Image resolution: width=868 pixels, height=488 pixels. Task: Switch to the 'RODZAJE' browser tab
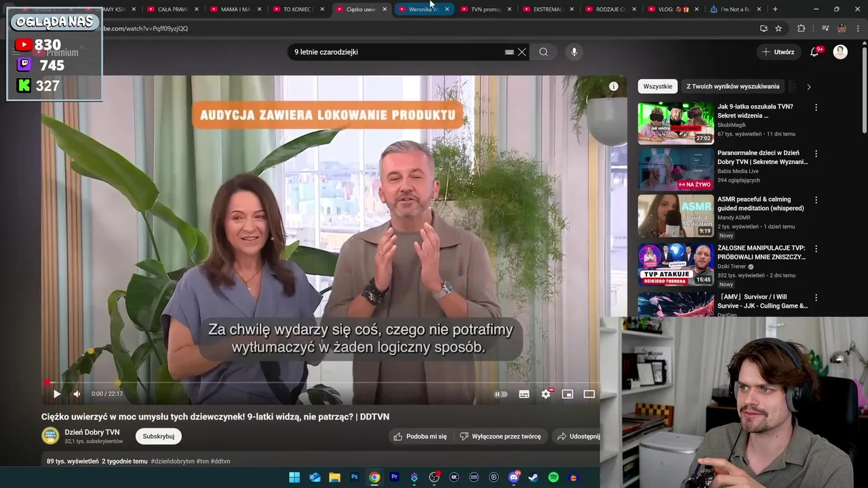click(608, 9)
